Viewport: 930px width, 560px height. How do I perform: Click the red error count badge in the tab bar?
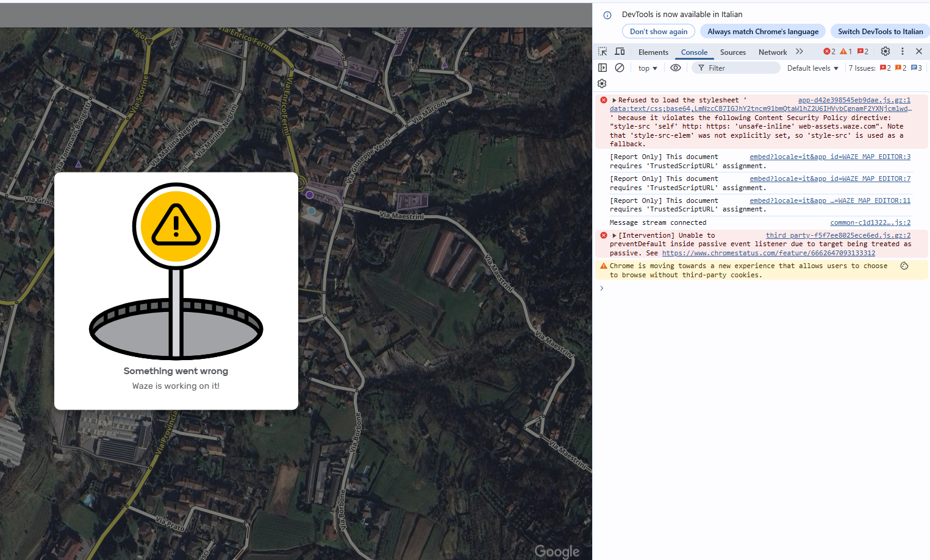coord(829,52)
